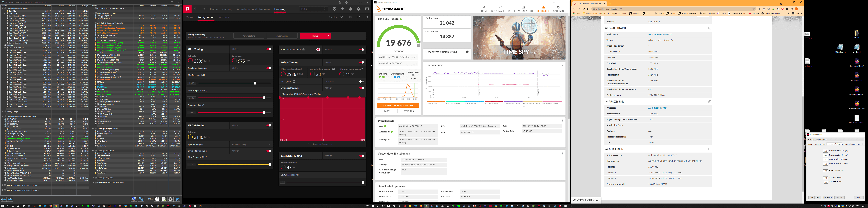Switch to the Metrik tab in AMD Software
This screenshot has width=868, height=208.
(189, 17)
